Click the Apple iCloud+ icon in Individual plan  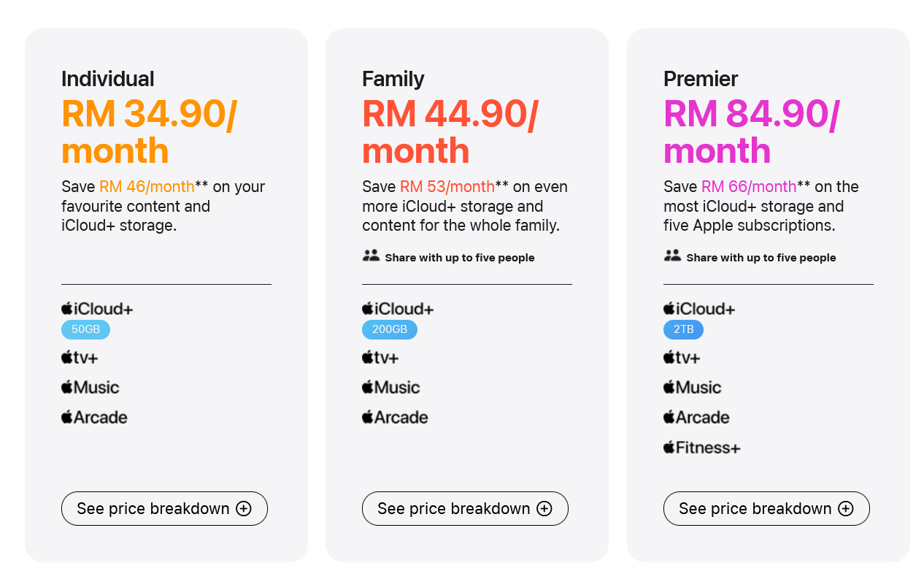coord(66,308)
